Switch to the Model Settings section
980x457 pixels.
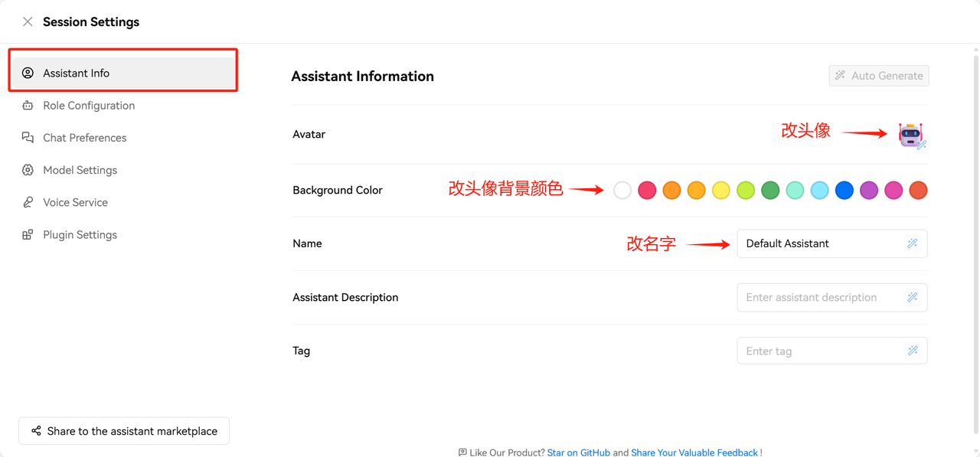pos(80,170)
